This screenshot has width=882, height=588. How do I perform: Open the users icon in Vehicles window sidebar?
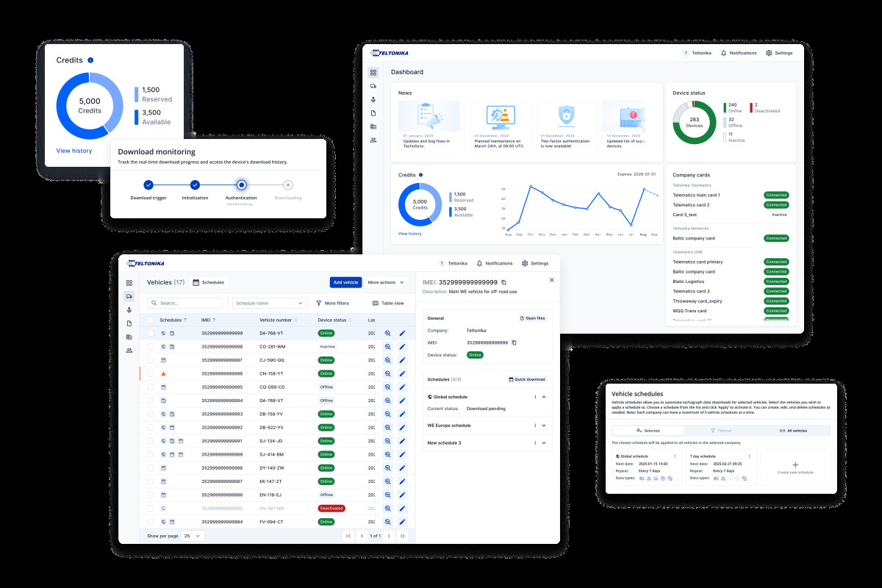(129, 351)
